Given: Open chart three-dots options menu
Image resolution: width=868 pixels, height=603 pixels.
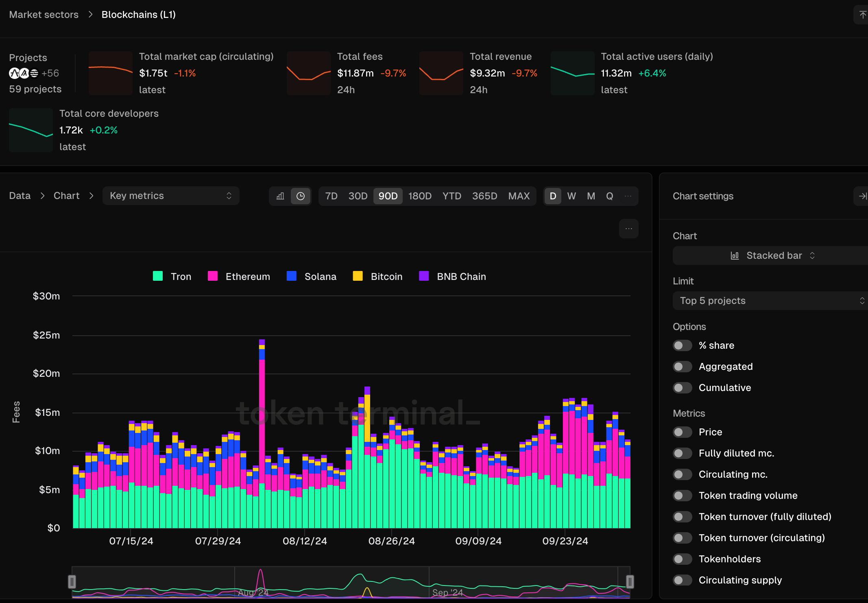Looking at the screenshot, I should 628,229.
